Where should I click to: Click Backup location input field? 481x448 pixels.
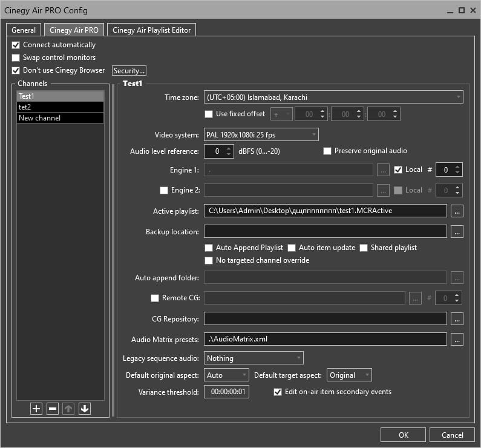coord(326,231)
